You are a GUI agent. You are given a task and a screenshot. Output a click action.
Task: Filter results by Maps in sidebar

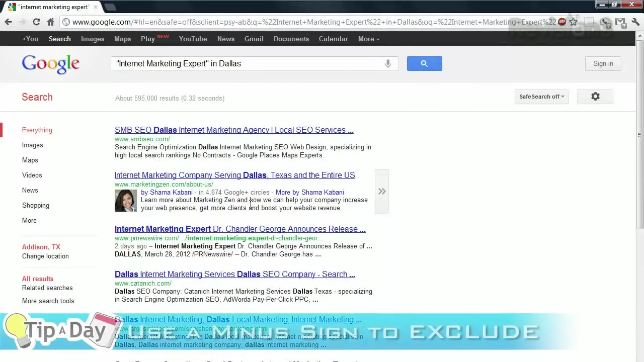[30, 160]
